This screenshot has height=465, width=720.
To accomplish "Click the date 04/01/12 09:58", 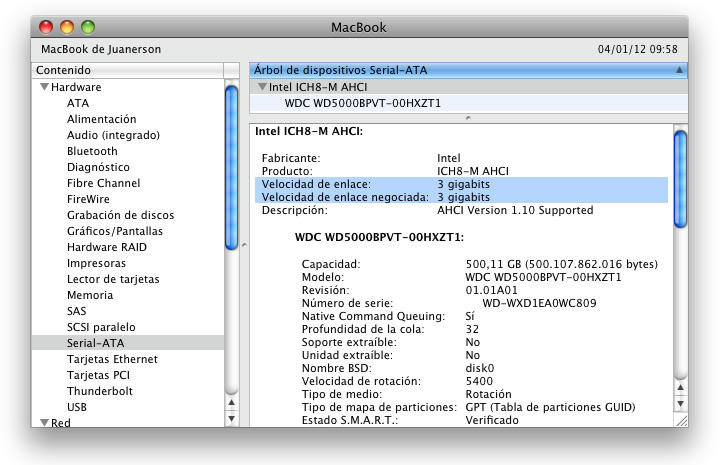I will (x=638, y=49).
